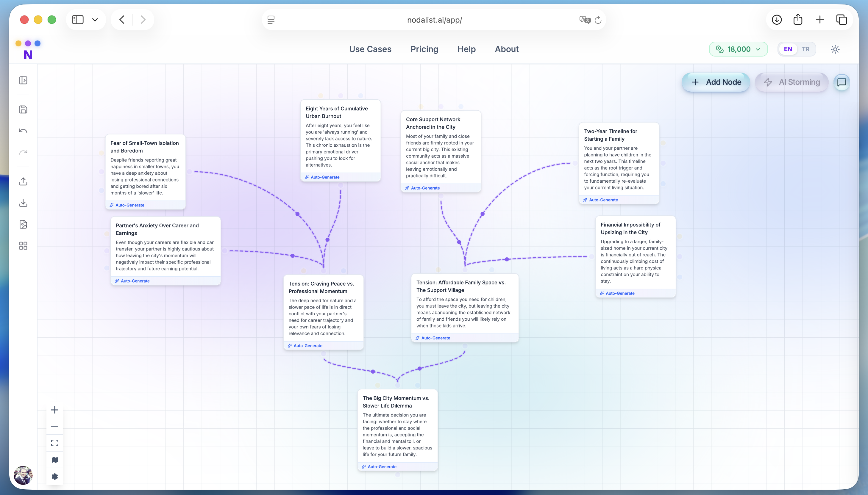
Task: Expand the left panel toggle icon
Action: click(23, 81)
